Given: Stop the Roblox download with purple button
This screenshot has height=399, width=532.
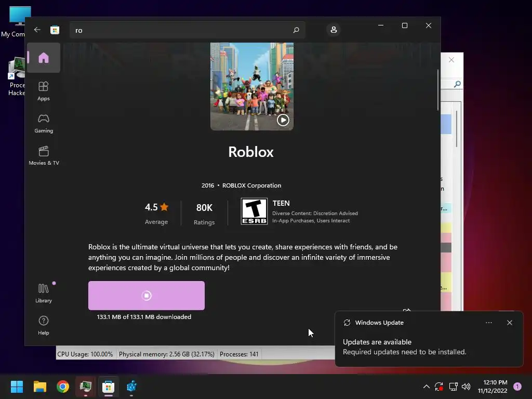Looking at the screenshot, I should pos(146,296).
